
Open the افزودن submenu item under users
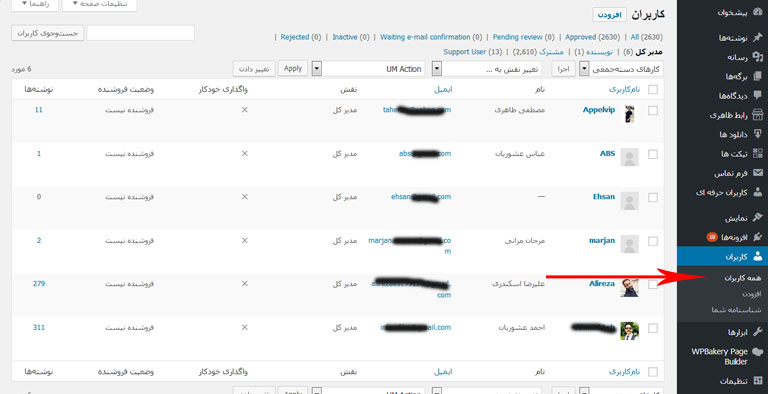(751, 294)
